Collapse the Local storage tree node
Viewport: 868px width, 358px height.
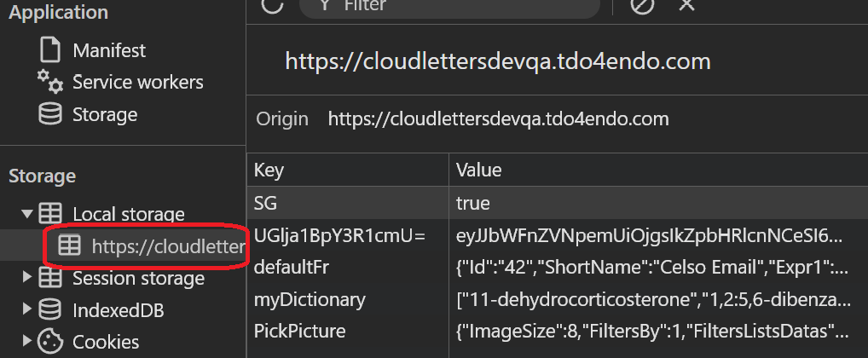coord(27,213)
